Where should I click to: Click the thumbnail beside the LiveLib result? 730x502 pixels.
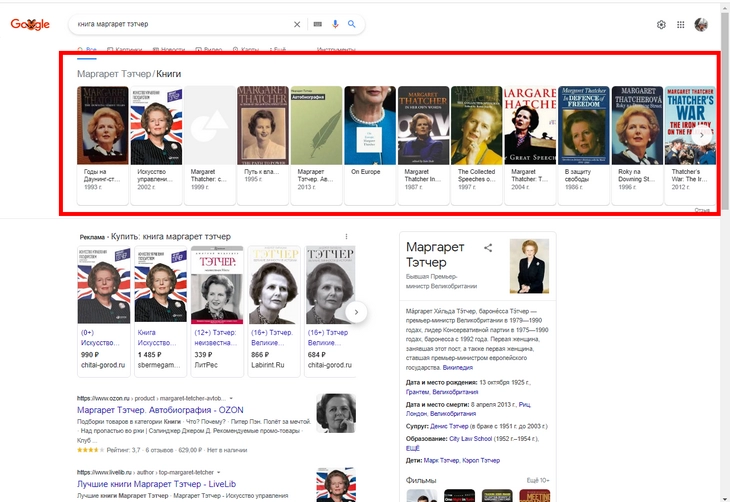[336, 484]
